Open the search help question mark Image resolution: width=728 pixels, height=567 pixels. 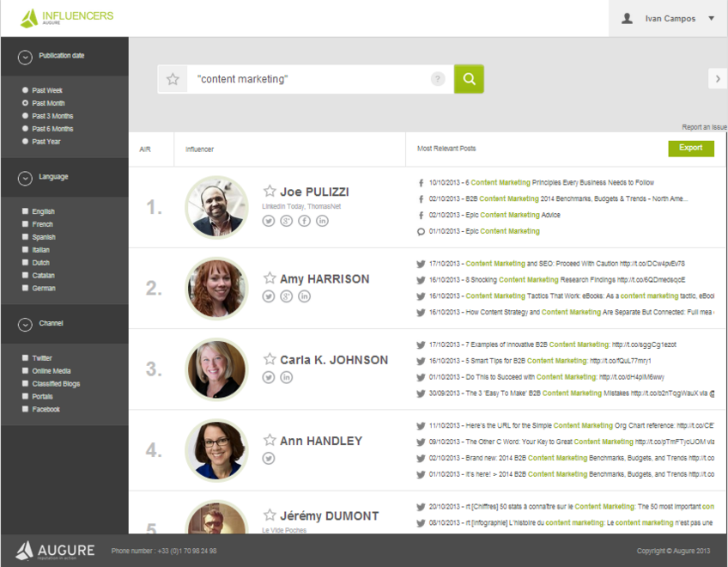click(x=438, y=79)
